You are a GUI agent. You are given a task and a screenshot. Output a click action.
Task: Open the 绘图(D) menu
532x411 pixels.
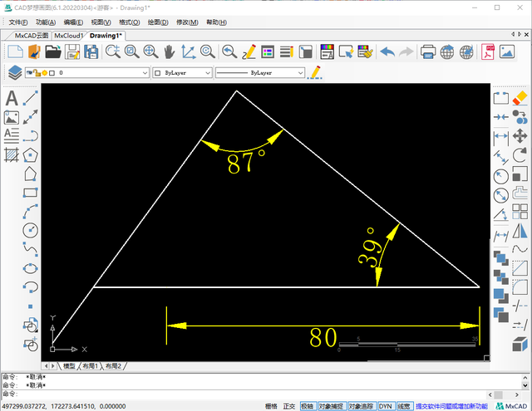click(x=158, y=22)
